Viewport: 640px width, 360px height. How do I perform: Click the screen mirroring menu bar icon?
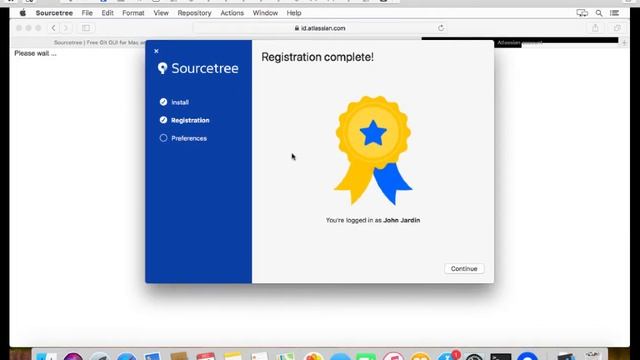582,13
